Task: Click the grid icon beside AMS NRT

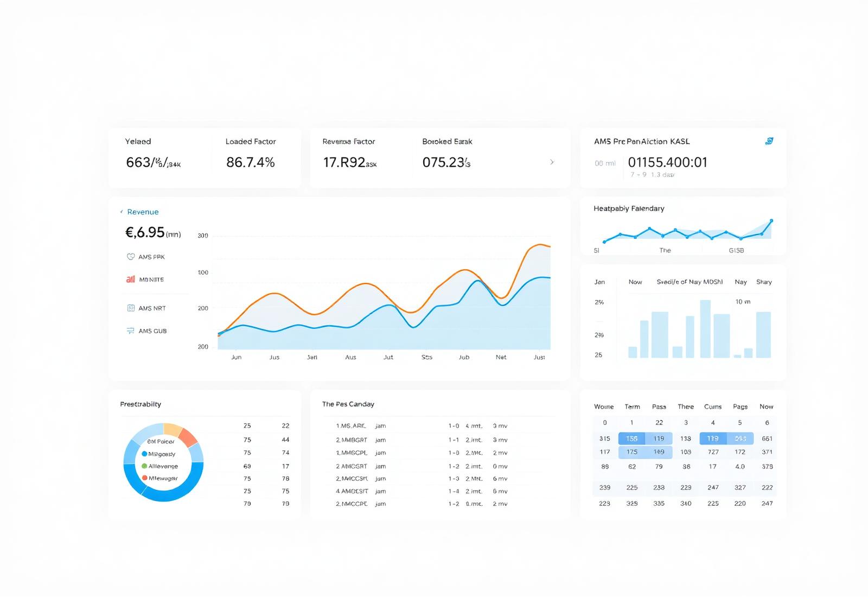Action: (x=131, y=308)
